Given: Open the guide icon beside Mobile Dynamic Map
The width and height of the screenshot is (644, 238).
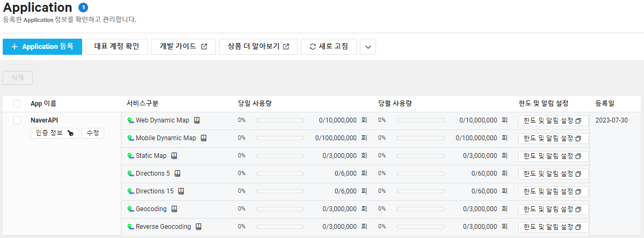Looking at the screenshot, I should pyautogui.click(x=204, y=138).
